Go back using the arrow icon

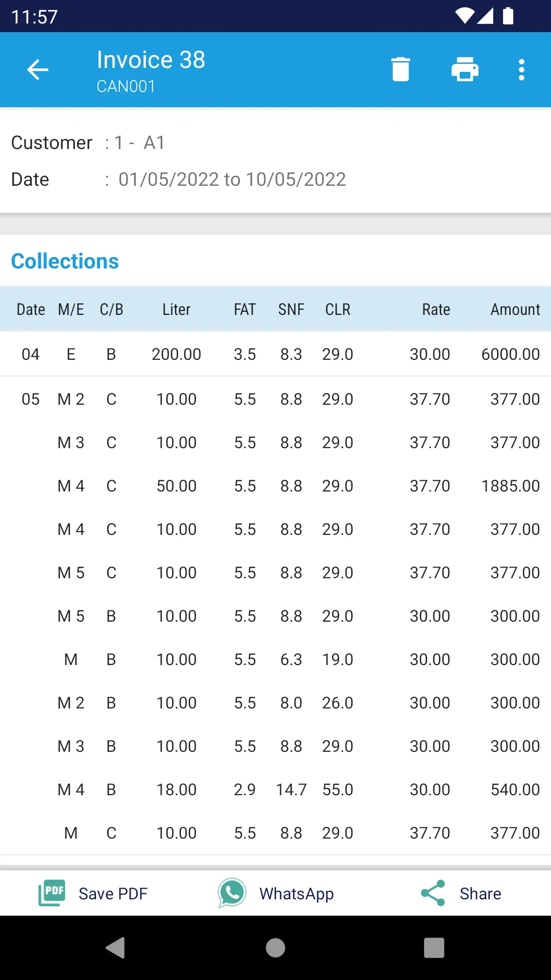point(38,70)
